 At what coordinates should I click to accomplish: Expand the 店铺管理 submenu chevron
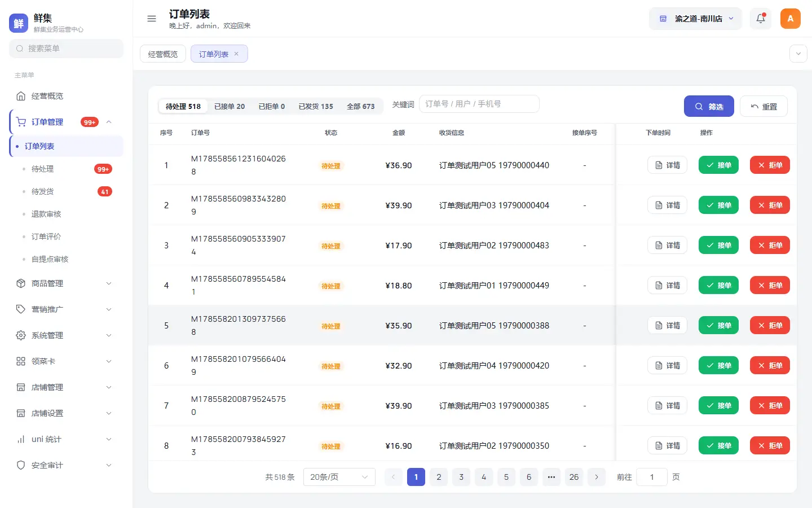point(109,387)
